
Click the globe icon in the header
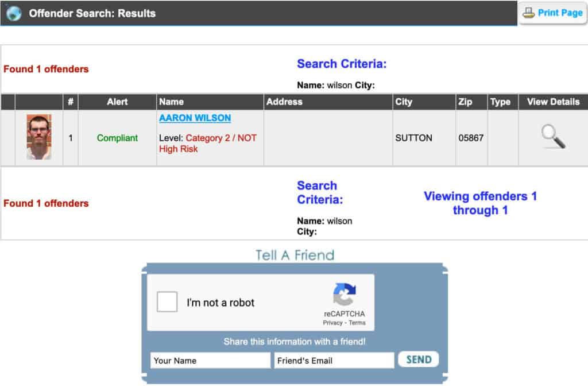pyautogui.click(x=14, y=13)
